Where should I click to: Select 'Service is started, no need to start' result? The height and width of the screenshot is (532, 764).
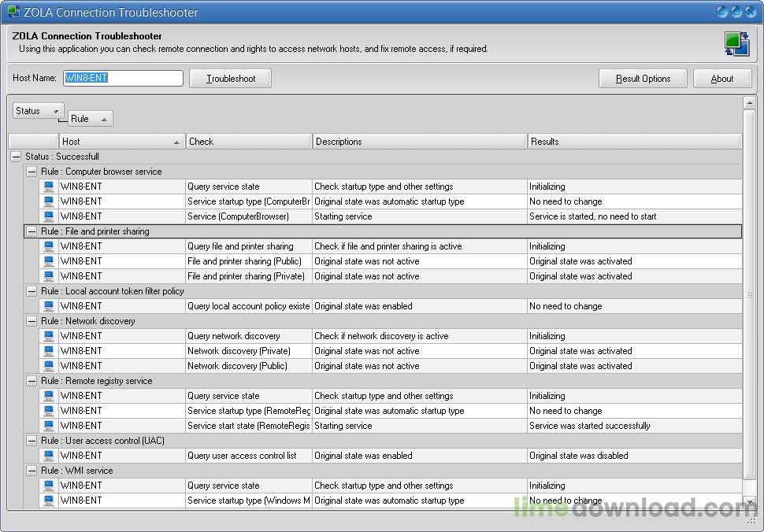[634, 216]
